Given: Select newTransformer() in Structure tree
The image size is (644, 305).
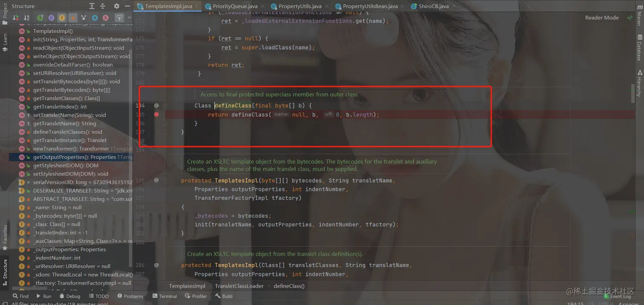Looking at the screenshot, I should click(71, 148).
